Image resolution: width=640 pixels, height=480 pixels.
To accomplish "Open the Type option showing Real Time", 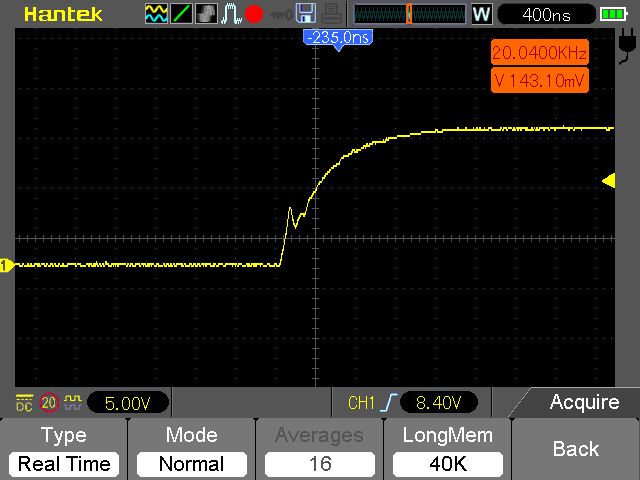I will tap(64, 449).
